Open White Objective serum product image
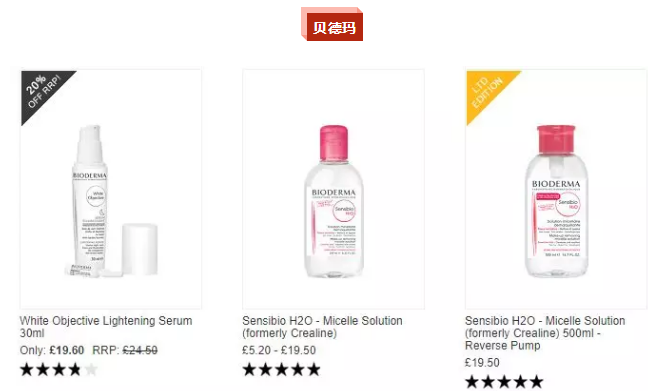 tap(111, 189)
